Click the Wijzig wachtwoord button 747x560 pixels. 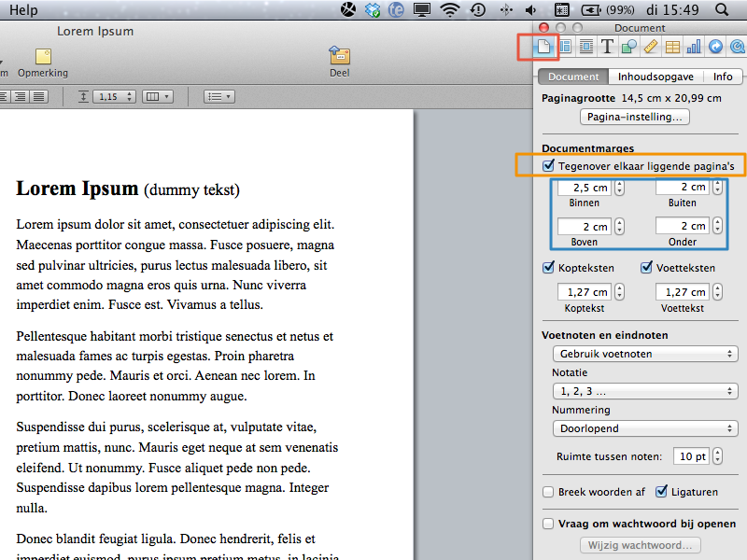[640, 545]
